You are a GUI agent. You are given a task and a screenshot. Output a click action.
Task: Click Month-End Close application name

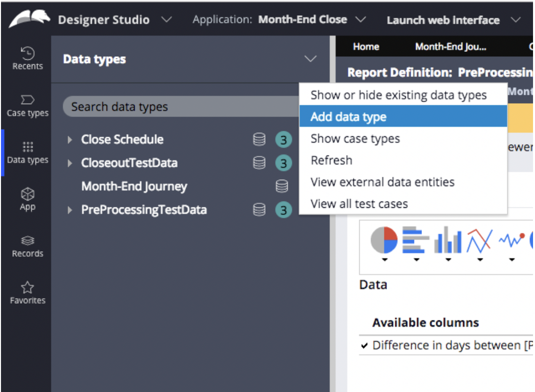click(x=303, y=20)
